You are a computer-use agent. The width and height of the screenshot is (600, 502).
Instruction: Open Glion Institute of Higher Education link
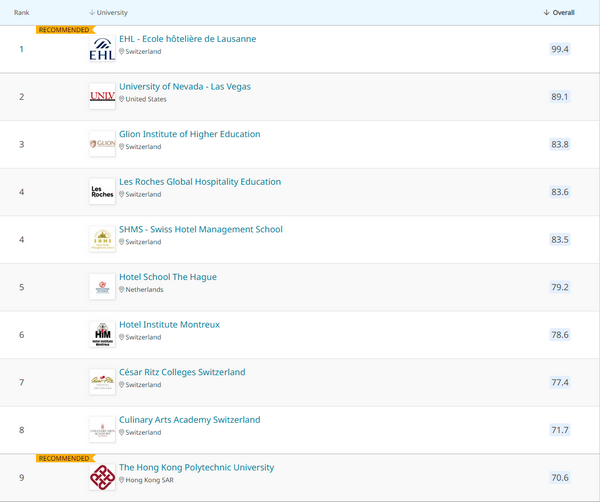(x=189, y=134)
